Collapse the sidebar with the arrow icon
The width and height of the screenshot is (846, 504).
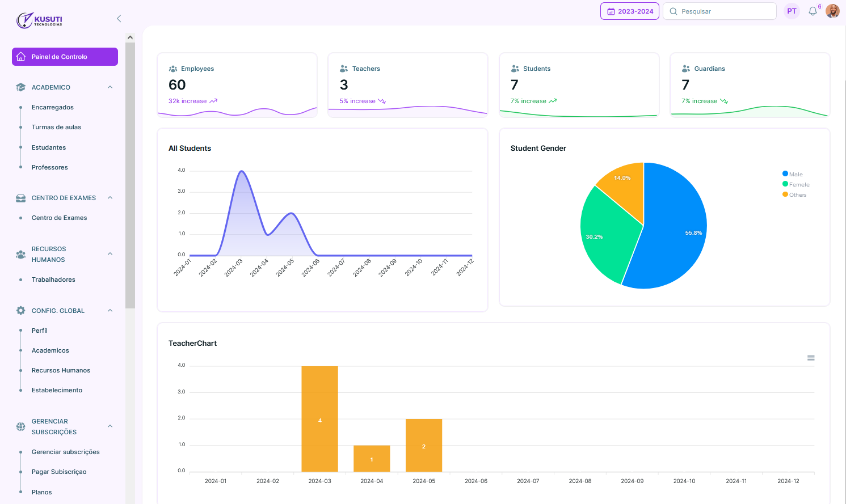click(119, 19)
